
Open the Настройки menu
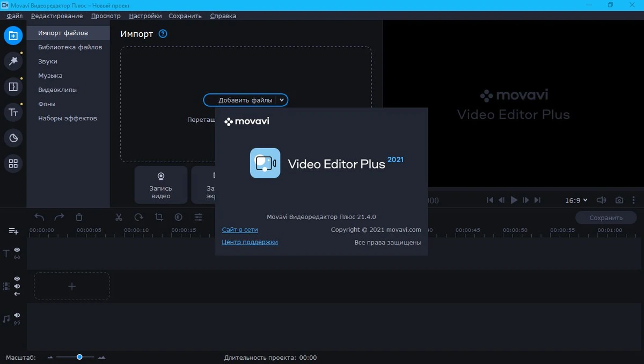[x=145, y=16]
